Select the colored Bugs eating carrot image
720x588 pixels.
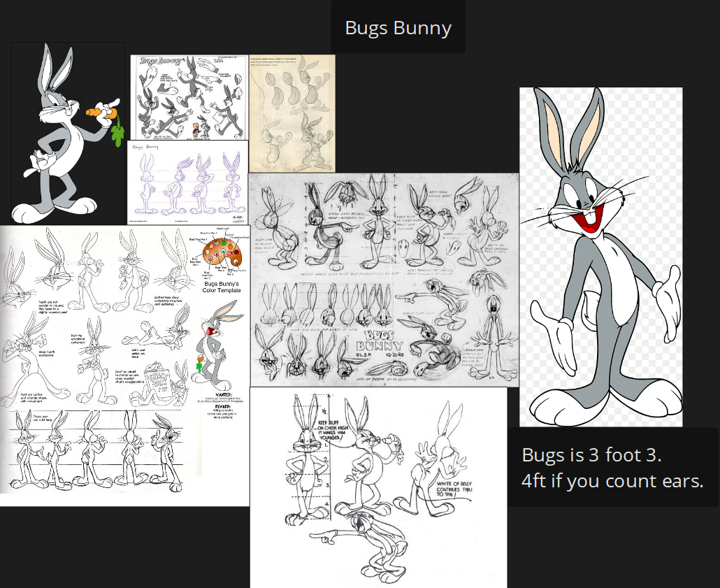pyautogui.click(x=68, y=134)
